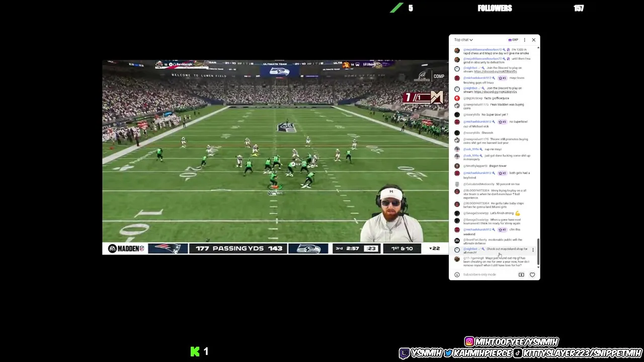This screenshot has height=362, width=644.
Task: Click the "Sheeesh" chat message
Action: pyautogui.click(x=487, y=133)
